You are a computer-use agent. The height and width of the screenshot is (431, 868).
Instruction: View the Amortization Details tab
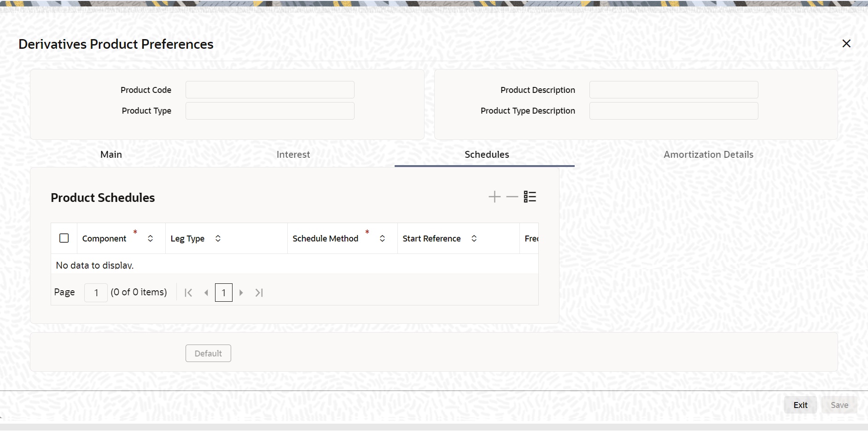(x=708, y=155)
